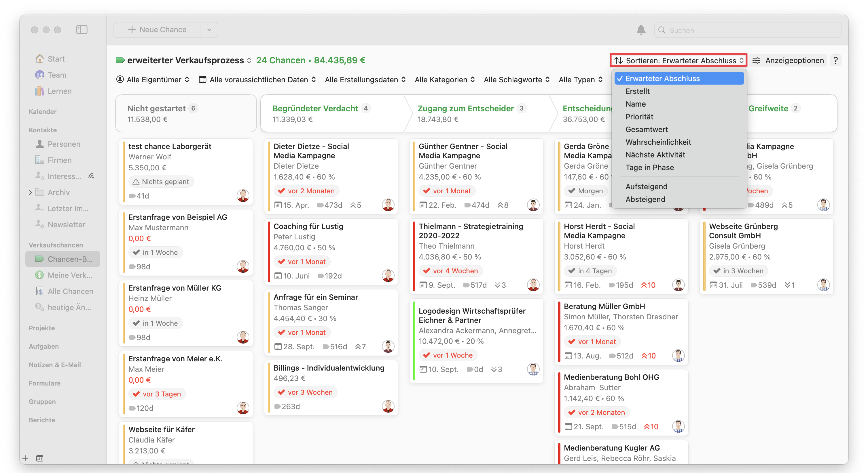Image resolution: width=868 pixels, height=473 pixels.
Task: Click the plus icon at sidebar bottom
Action: [25, 458]
